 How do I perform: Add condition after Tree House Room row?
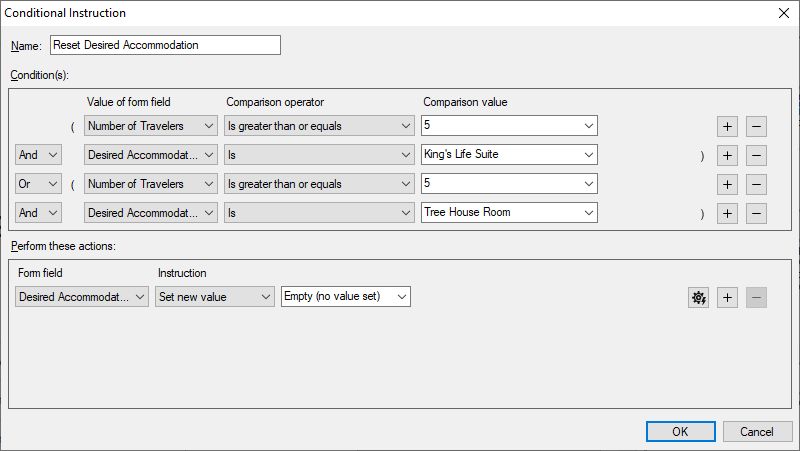coord(727,213)
